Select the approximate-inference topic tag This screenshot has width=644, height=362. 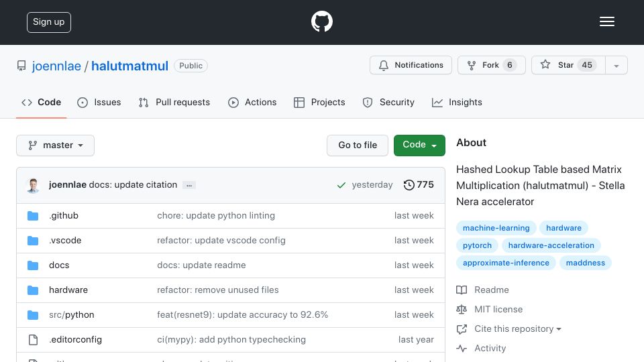506,263
